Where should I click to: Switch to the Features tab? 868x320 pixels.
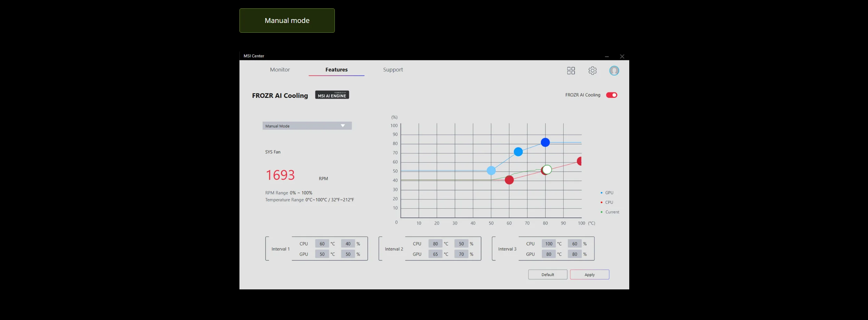336,70
